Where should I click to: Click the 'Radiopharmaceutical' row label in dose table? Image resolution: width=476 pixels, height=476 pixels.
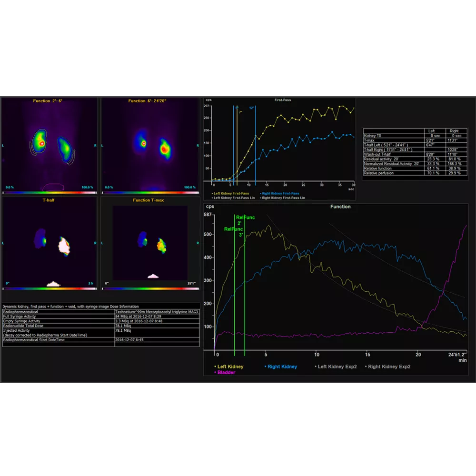[20, 312]
